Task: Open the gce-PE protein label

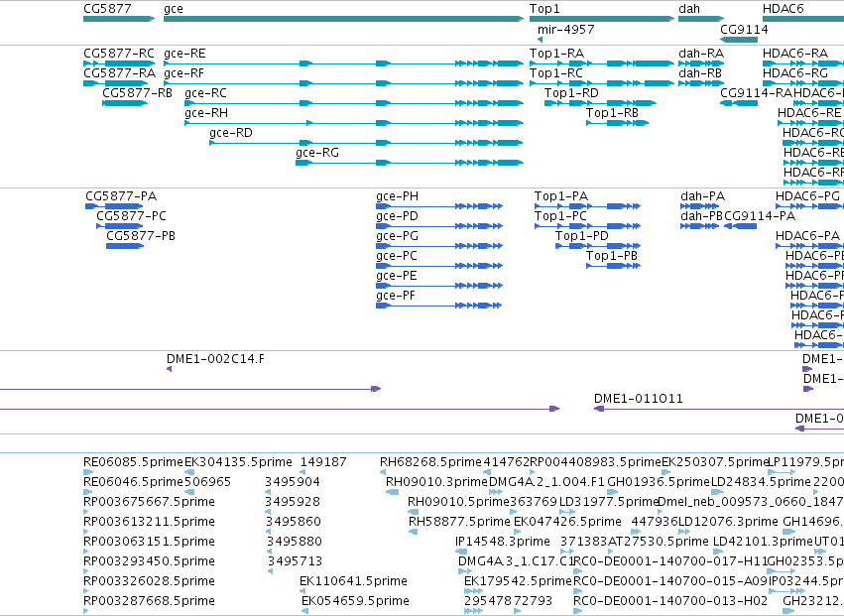Action: pos(397,277)
